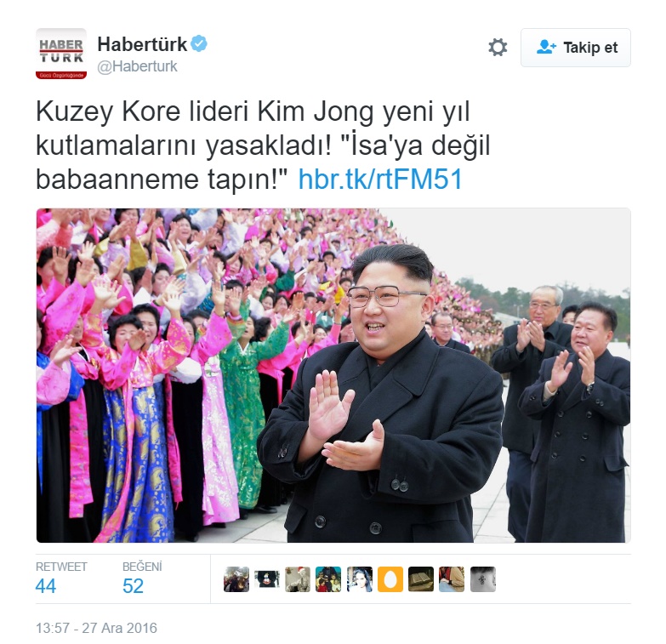This screenshot has width=666, height=644.
Task: Open the Habertürk profile avatar logo
Action: [x=61, y=54]
